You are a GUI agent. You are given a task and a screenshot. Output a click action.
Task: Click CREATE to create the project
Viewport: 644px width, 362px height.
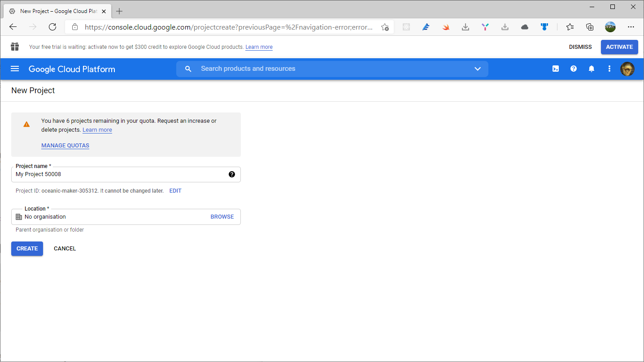(x=27, y=249)
